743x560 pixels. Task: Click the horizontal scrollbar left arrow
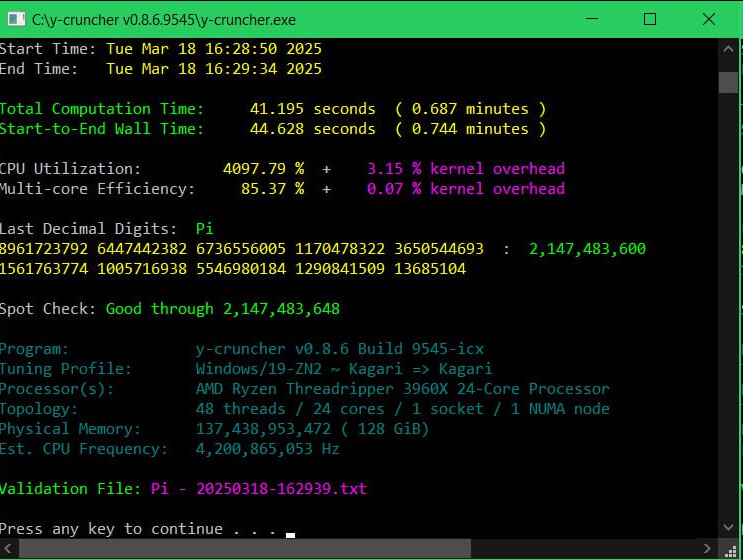(x=8, y=549)
